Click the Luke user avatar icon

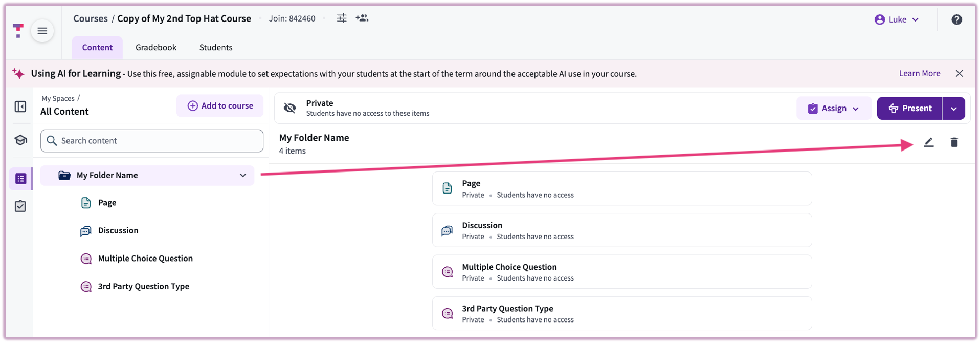880,19
